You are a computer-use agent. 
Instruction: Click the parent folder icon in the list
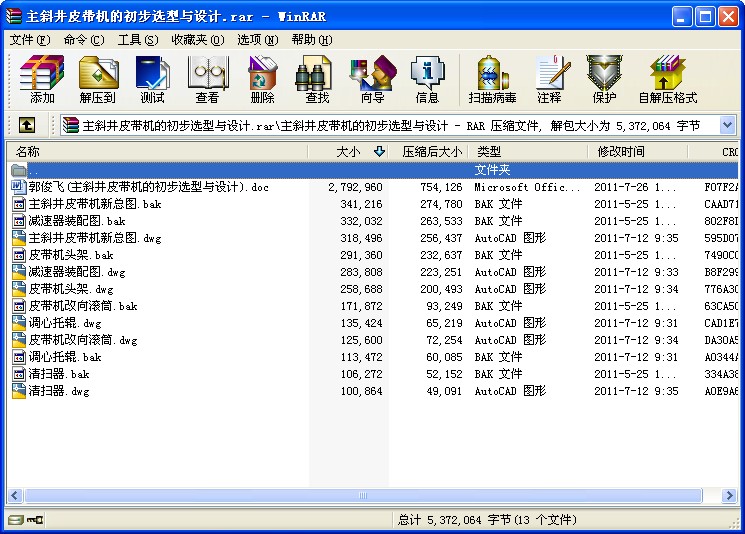19,170
